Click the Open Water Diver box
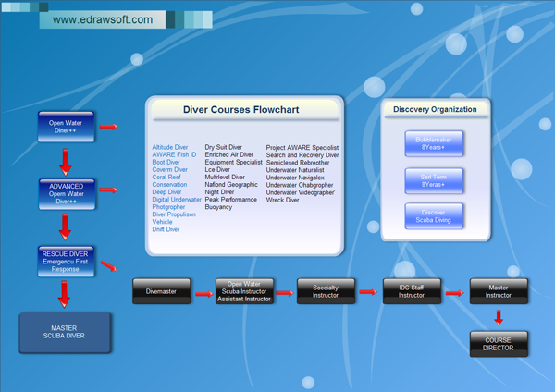This screenshot has height=392, width=555. click(66, 127)
